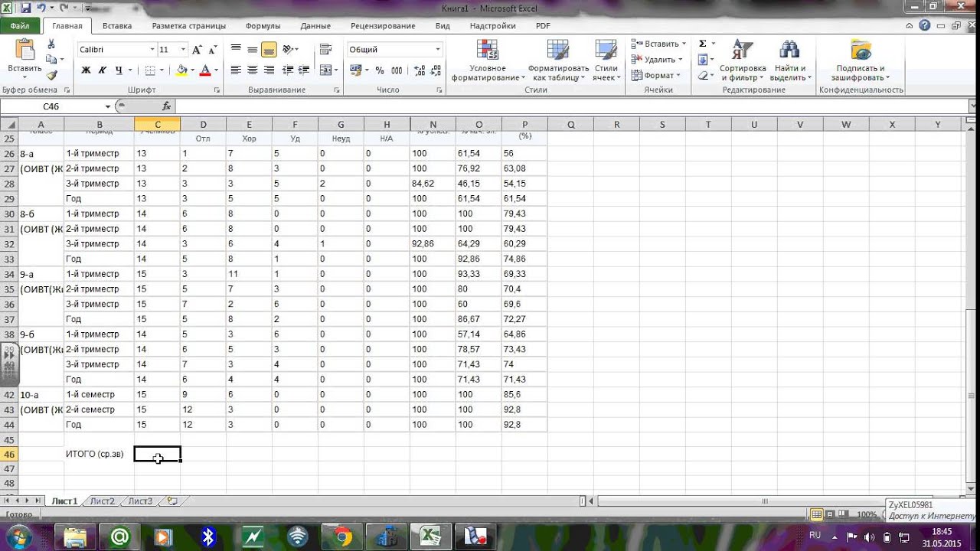This screenshot has width=980, height=551.
Task: Switch to the Вставка ribbon tab
Action: click(x=117, y=26)
